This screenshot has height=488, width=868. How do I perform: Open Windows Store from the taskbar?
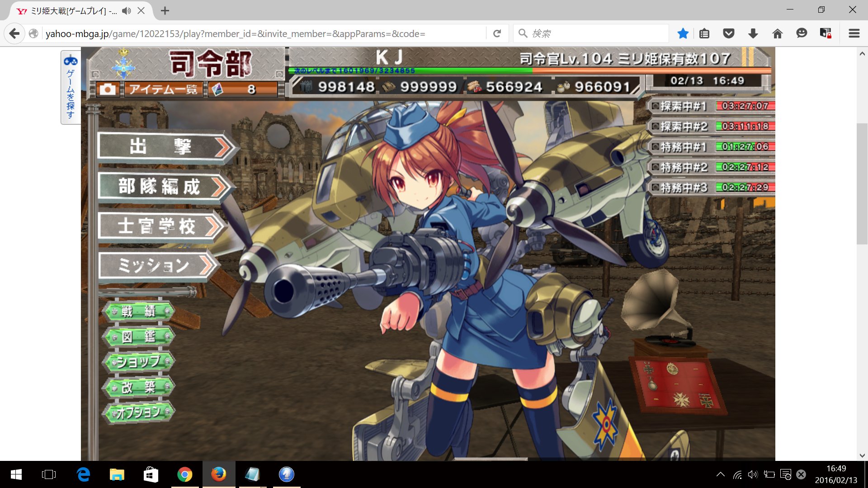[x=151, y=474]
